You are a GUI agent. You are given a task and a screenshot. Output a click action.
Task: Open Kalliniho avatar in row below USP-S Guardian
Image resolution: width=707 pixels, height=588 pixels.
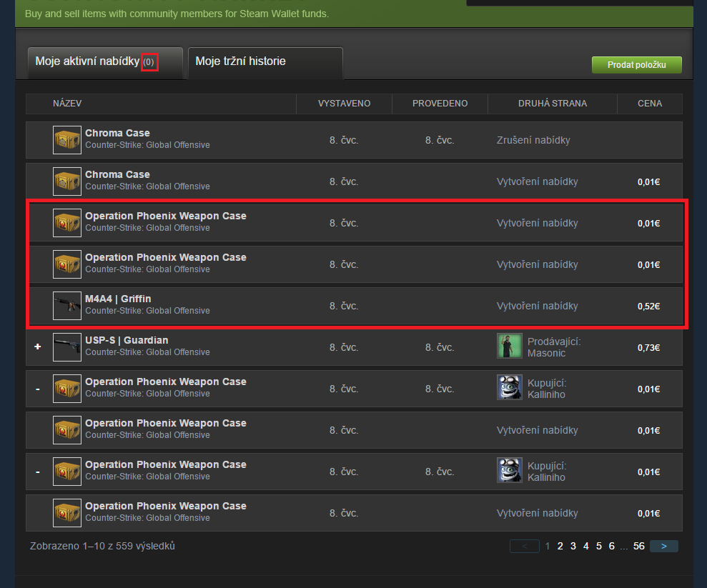pyautogui.click(x=510, y=387)
